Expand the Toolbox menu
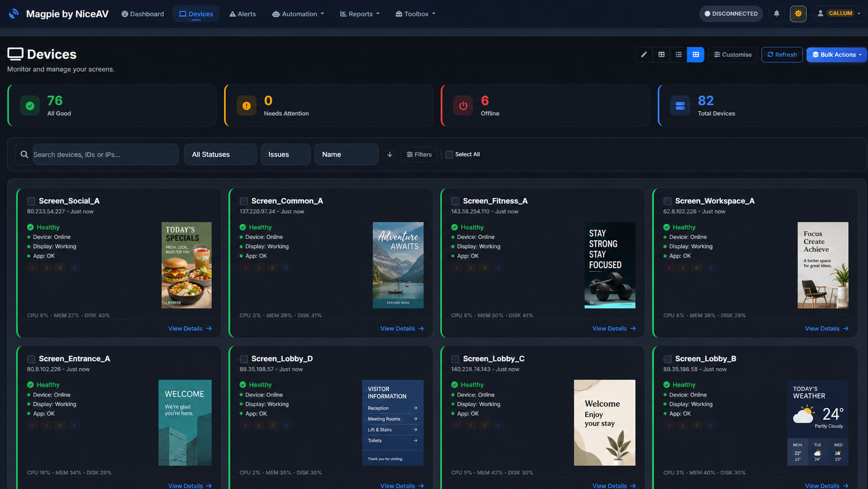The width and height of the screenshot is (868, 489). pyautogui.click(x=415, y=14)
